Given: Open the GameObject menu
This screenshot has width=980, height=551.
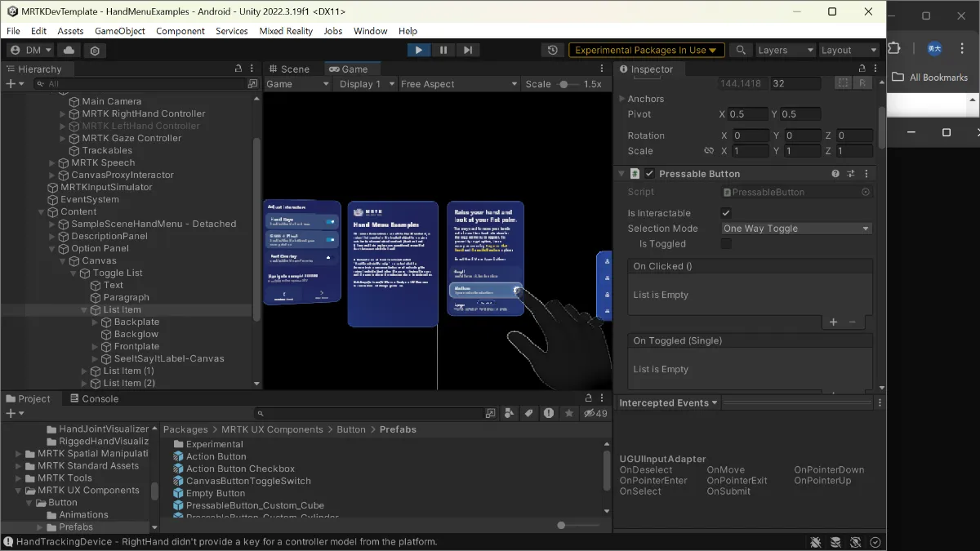Looking at the screenshot, I should click(119, 31).
